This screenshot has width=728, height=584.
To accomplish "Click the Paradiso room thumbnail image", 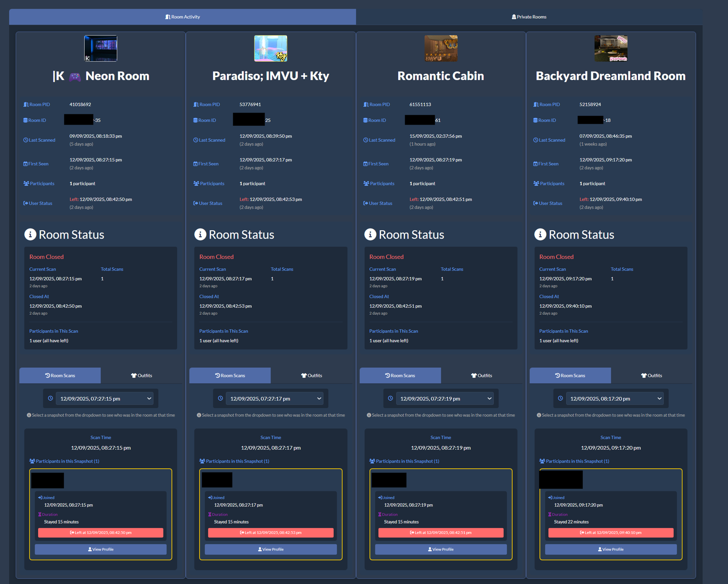I will click(x=271, y=49).
